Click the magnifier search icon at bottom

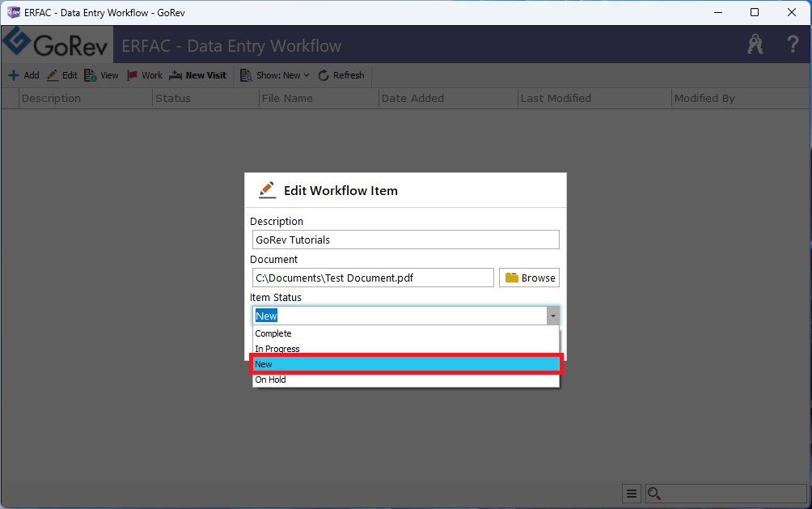click(654, 494)
